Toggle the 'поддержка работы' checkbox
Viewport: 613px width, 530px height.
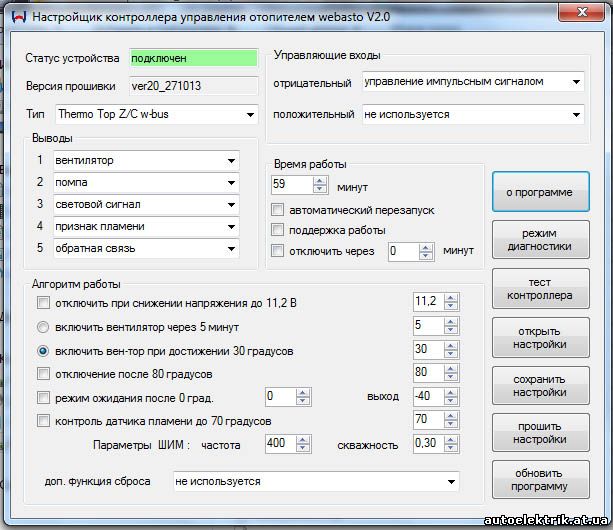[x=277, y=230]
